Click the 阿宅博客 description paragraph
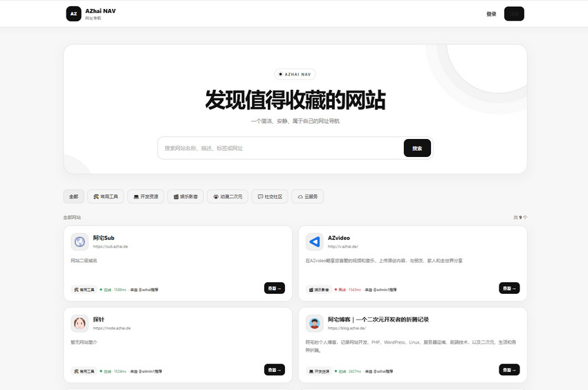Viewport: 588px width, 390px height. 411,346
